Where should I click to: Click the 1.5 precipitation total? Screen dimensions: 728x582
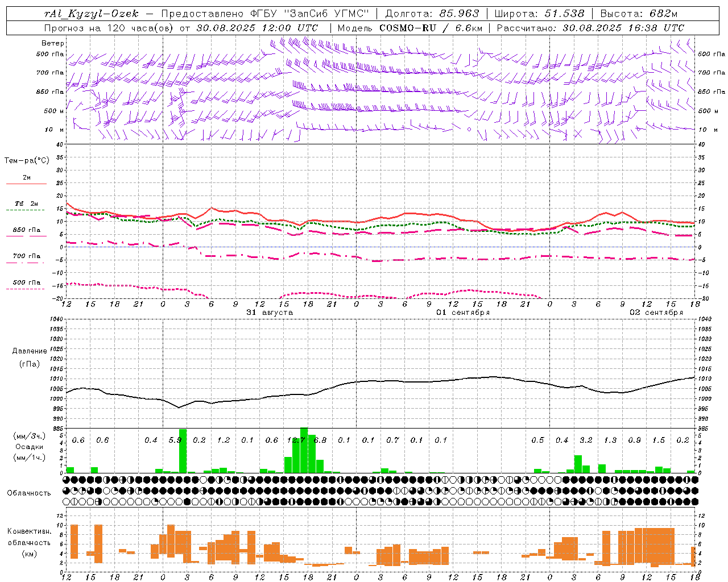coord(659,440)
